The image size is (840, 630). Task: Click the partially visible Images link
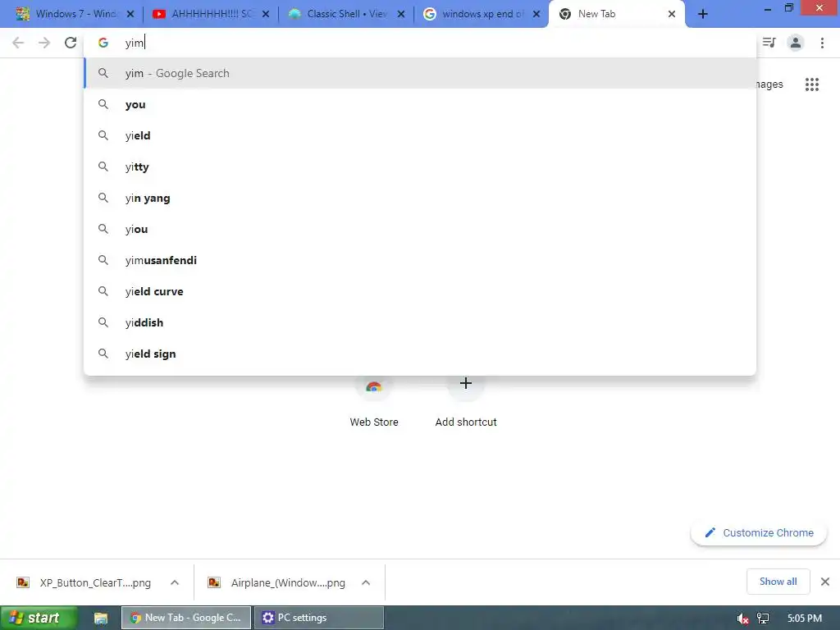point(769,84)
